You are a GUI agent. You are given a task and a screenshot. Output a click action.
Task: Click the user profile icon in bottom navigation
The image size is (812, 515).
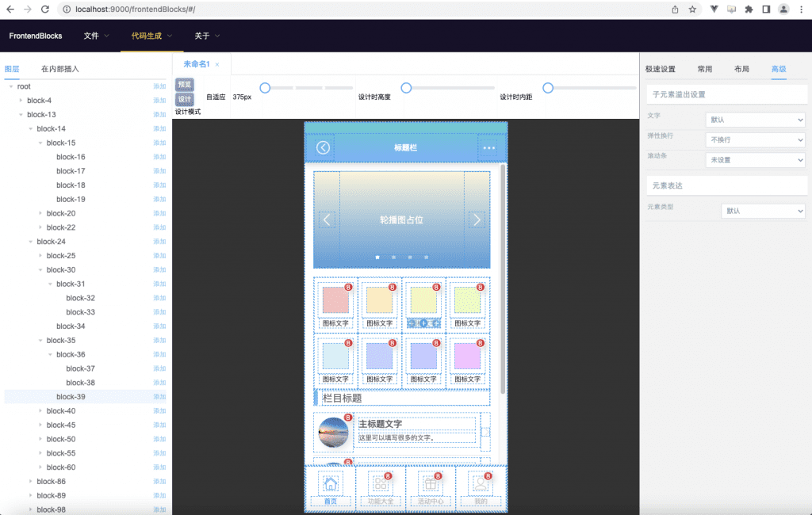(481, 484)
